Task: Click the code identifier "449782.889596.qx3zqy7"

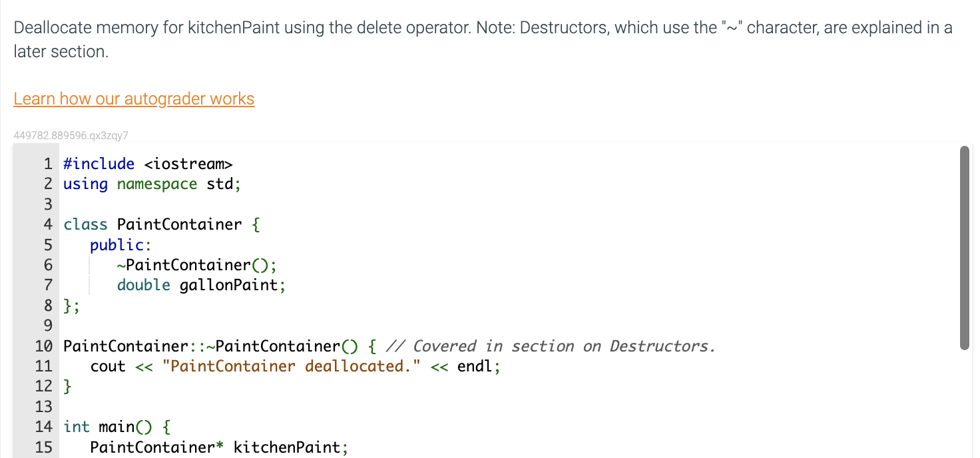Action: [70, 135]
